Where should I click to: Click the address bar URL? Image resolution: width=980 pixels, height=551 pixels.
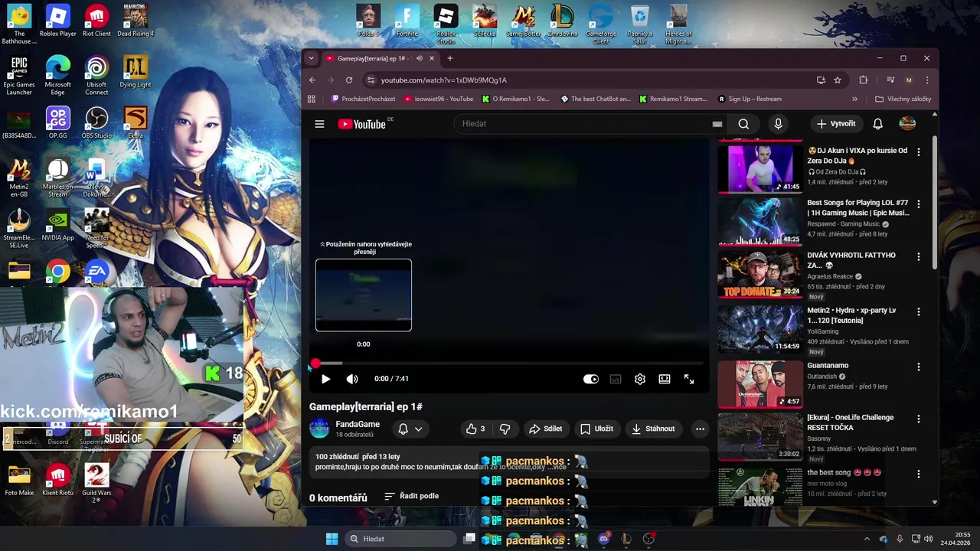pos(444,80)
